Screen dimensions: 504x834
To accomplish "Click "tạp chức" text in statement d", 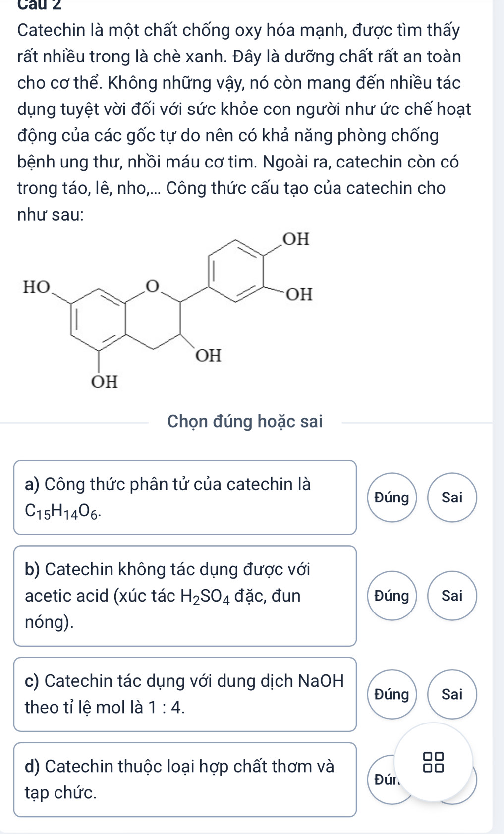I will tap(61, 793).
